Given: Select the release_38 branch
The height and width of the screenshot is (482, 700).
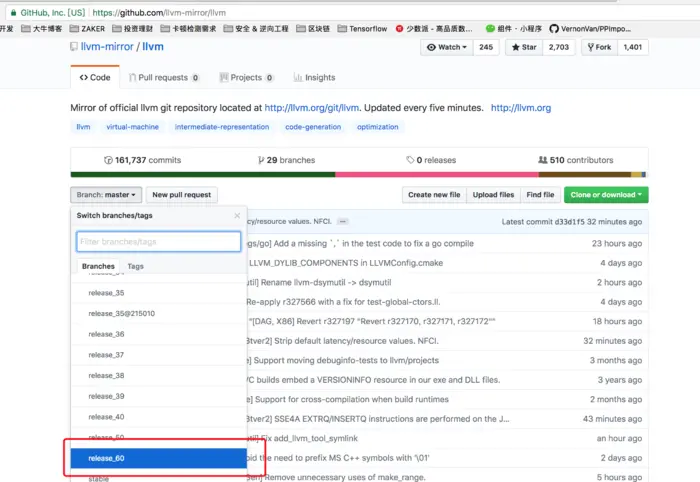Looking at the screenshot, I should tap(158, 376).
